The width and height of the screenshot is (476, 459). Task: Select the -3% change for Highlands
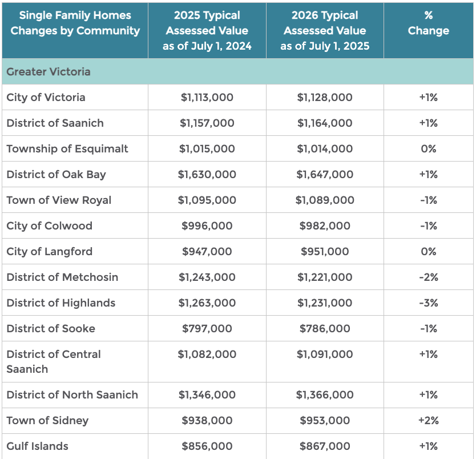pos(428,303)
